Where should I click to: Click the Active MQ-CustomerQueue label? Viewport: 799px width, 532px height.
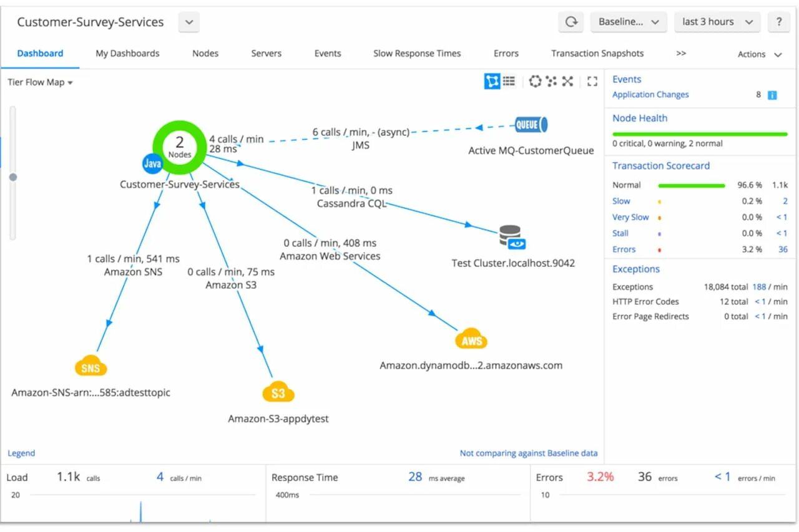[x=531, y=150]
